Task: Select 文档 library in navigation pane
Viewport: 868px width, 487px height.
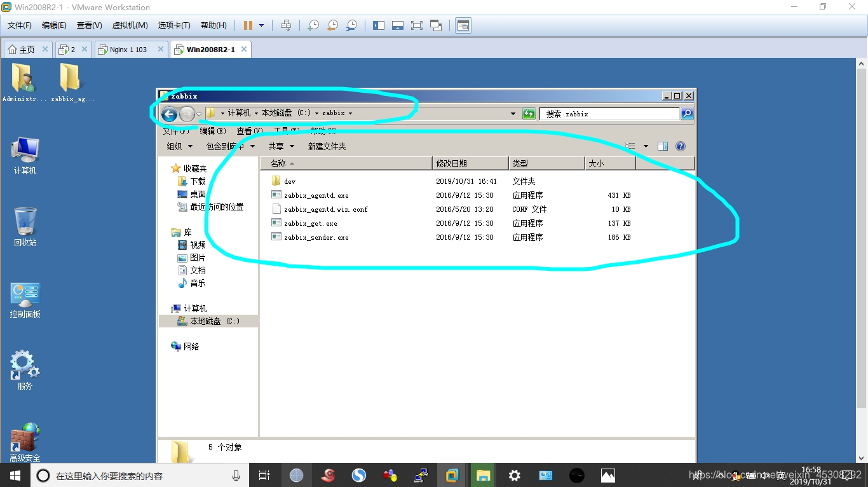Action: click(x=192, y=270)
